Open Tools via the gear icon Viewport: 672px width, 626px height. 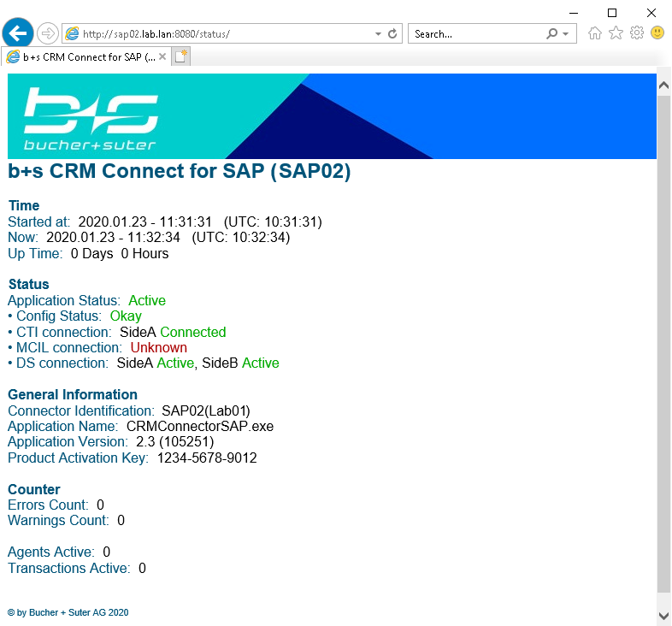pyautogui.click(x=637, y=32)
